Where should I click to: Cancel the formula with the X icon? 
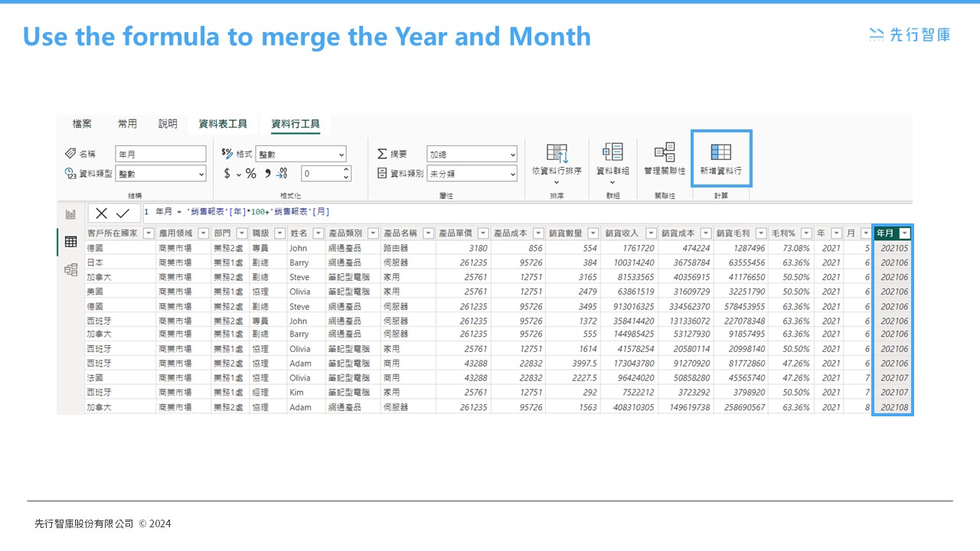[x=102, y=214]
